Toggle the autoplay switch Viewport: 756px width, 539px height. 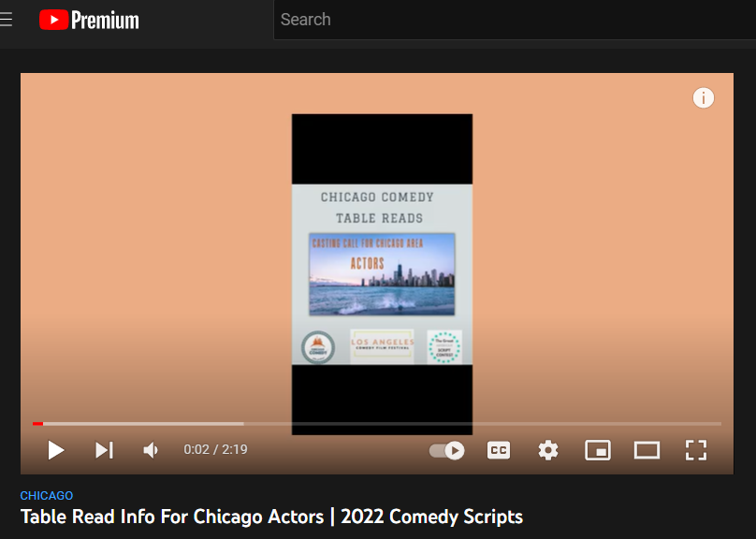pos(447,450)
